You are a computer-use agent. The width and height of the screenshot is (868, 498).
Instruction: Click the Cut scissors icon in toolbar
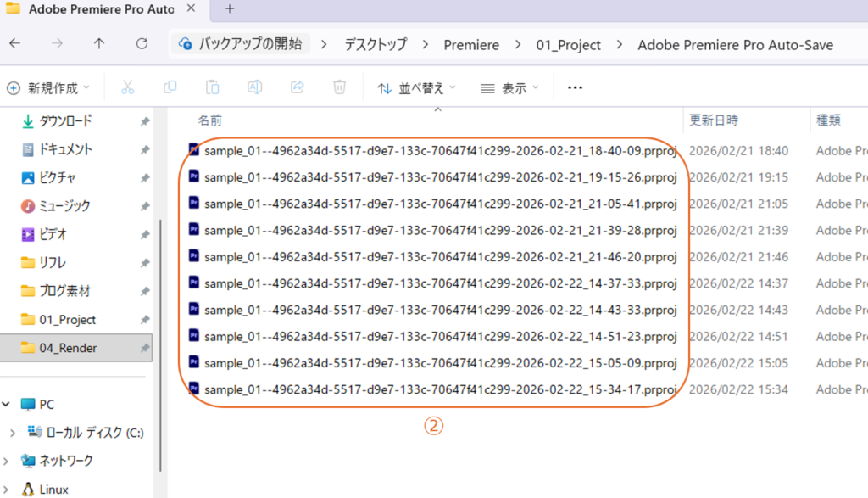[x=128, y=87]
